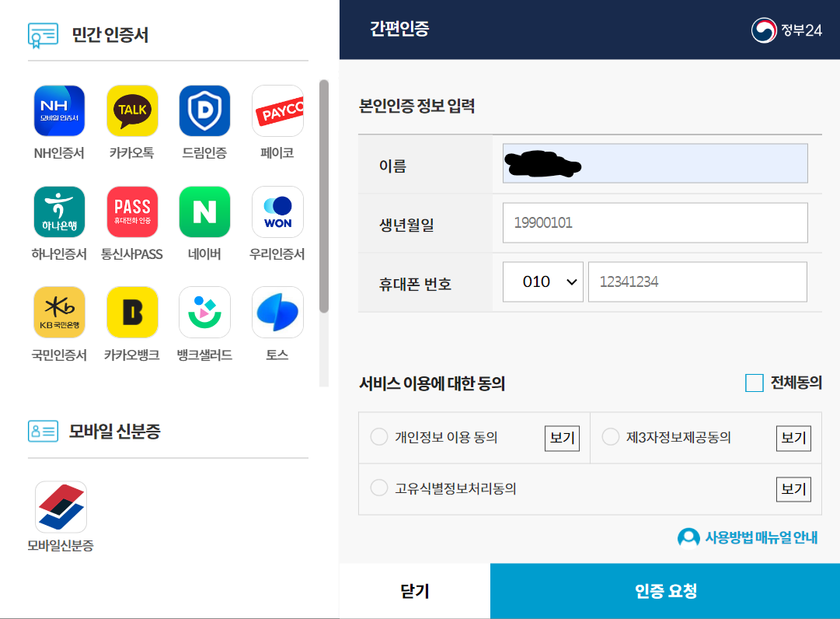The height and width of the screenshot is (619, 840).
Task: Click the 생년월일 birthdate input field
Action: 655,222
